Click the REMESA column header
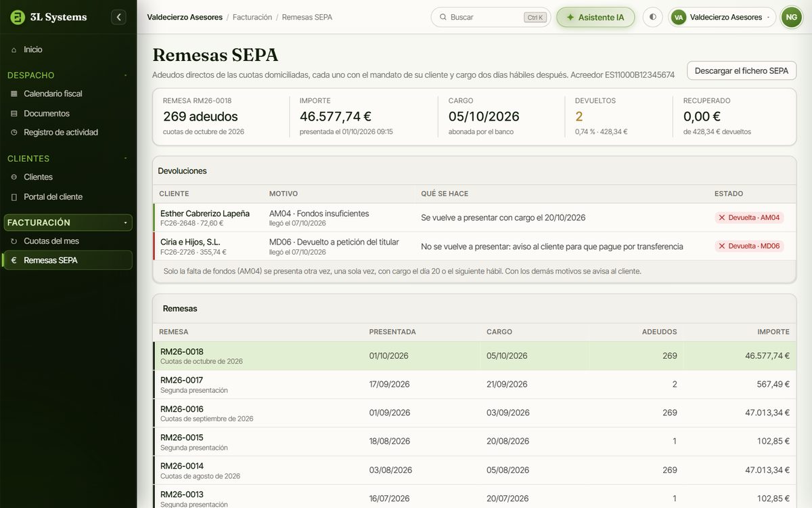 pyautogui.click(x=174, y=332)
